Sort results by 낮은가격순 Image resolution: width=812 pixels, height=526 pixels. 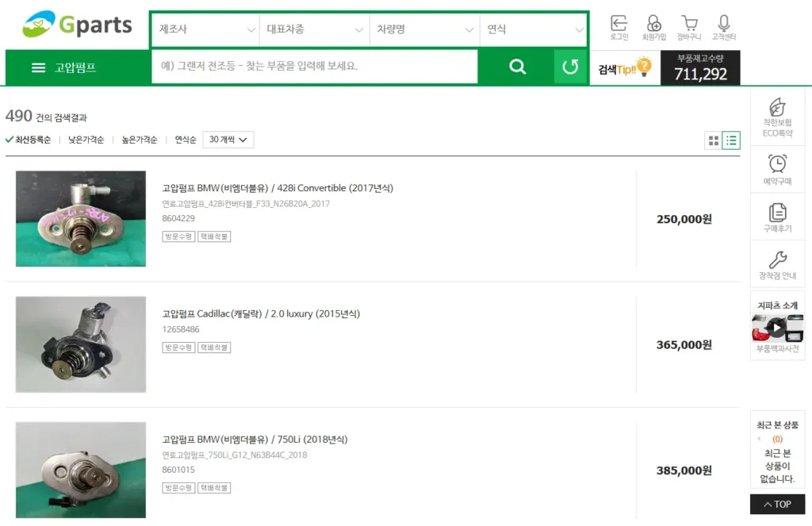86,140
